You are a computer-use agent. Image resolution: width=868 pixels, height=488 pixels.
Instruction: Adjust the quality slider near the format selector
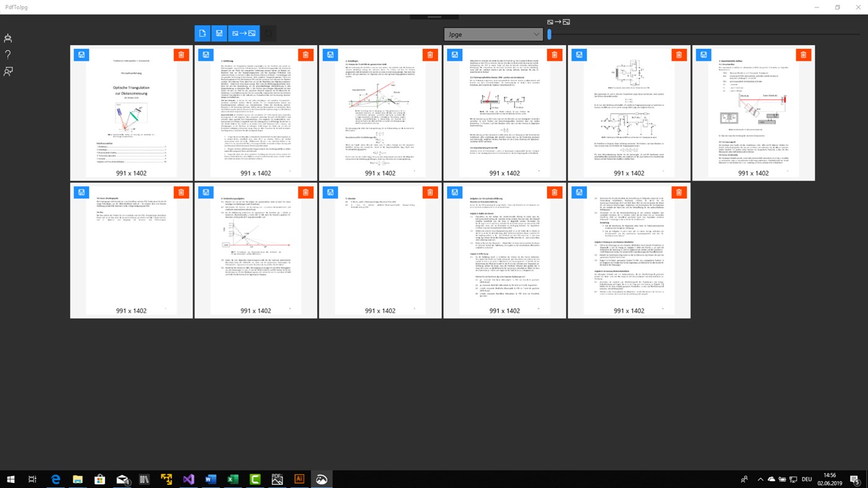548,34
